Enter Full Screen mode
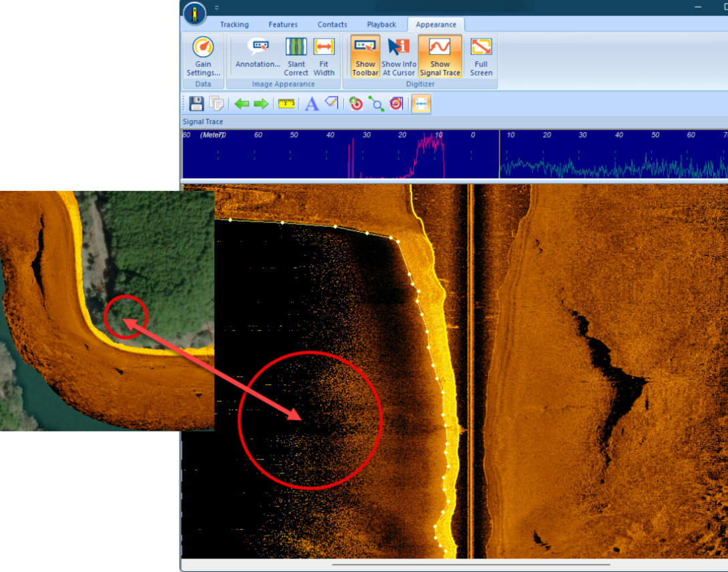Screen dimensions: 728x572 pos(481,56)
